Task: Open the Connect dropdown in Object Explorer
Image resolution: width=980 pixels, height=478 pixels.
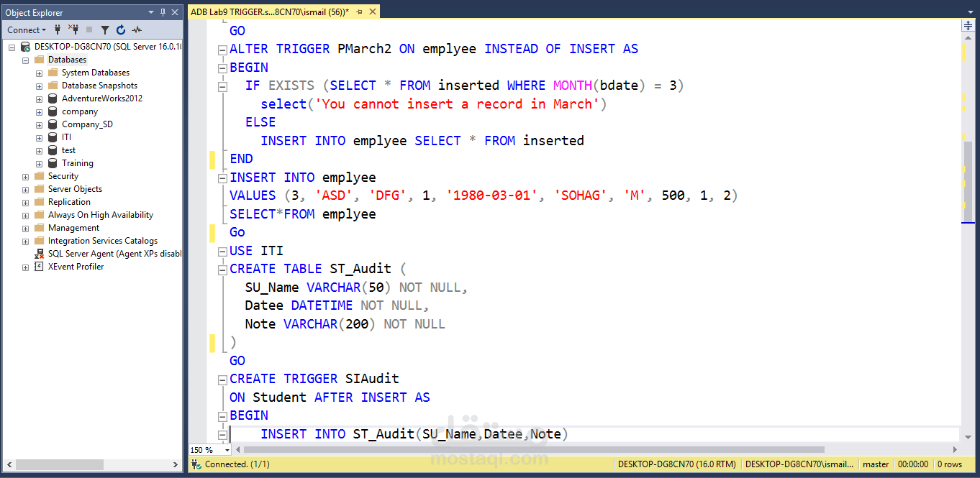Action: tap(27, 29)
